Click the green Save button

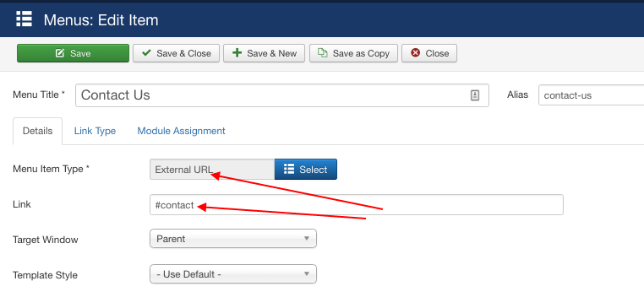coord(74,53)
